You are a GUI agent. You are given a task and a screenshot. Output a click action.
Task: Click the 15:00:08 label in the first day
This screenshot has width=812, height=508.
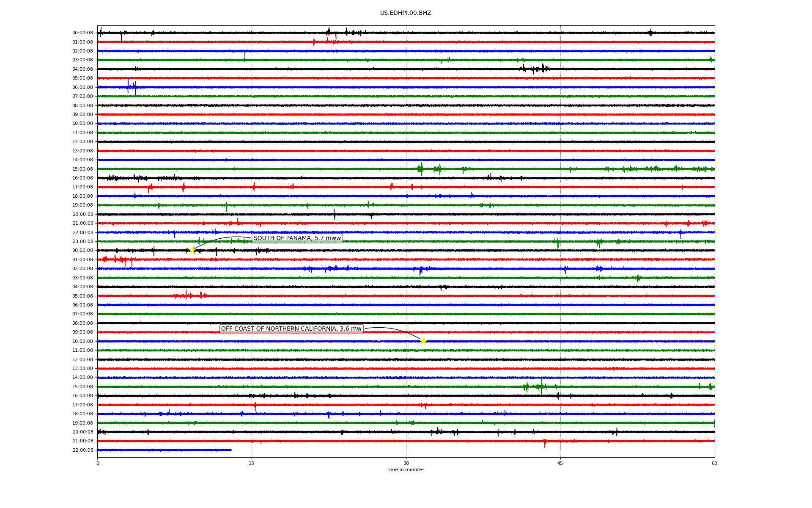[82, 169]
